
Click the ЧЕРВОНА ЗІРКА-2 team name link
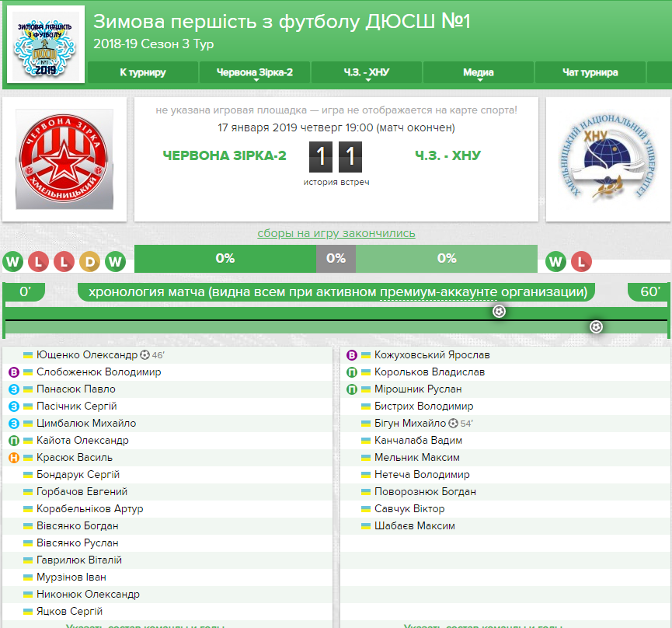[x=225, y=155]
